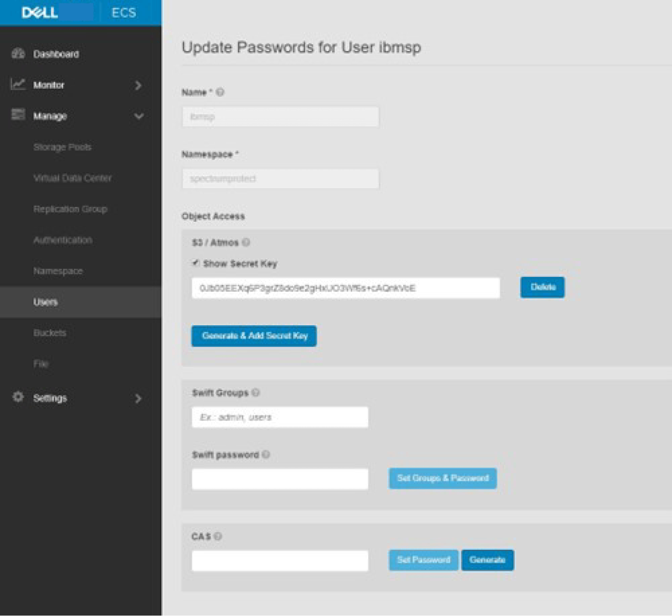672x616 pixels.
Task: Show info tooltip next to Name field
Action: pos(220,92)
